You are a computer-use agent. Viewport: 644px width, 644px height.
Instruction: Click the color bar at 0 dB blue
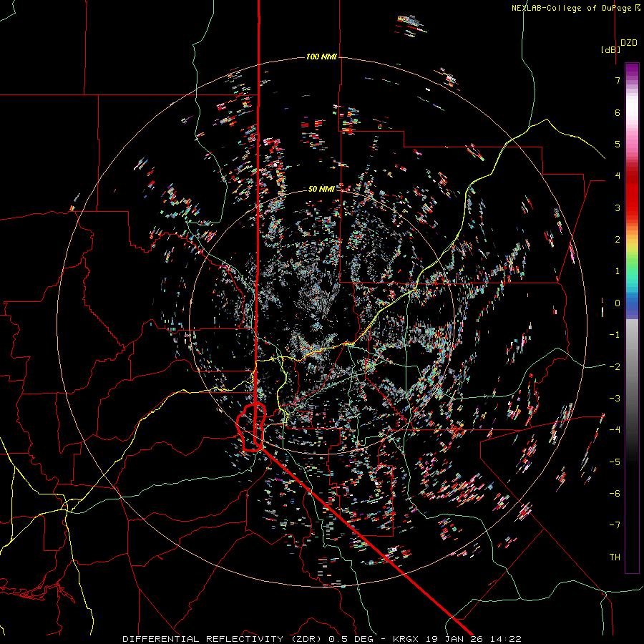tap(632, 303)
